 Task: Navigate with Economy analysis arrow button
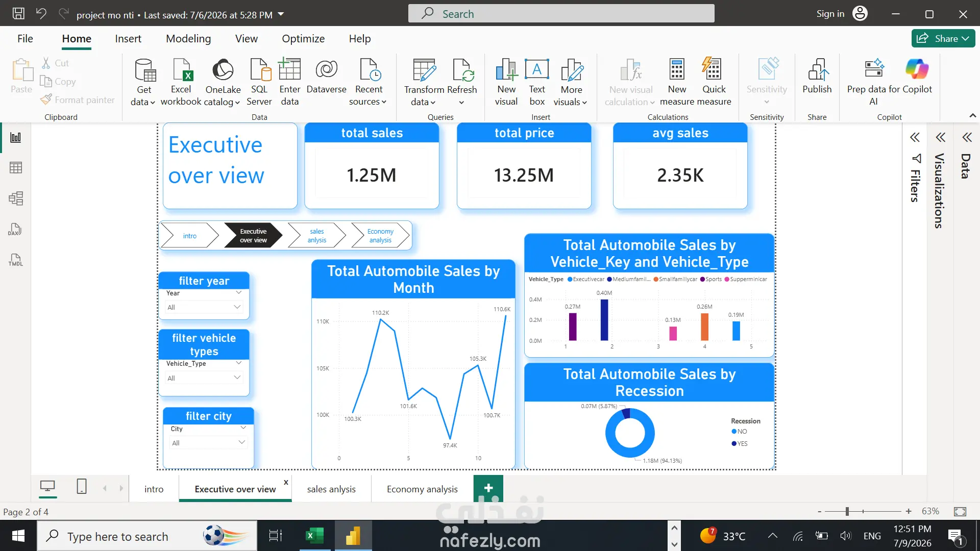click(380, 236)
